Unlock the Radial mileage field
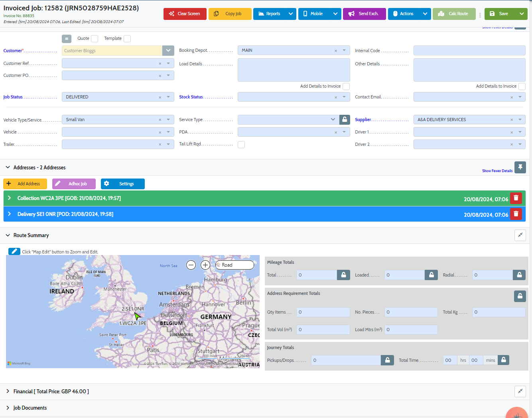This screenshot has height=418, width=532. (x=519, y=275)
